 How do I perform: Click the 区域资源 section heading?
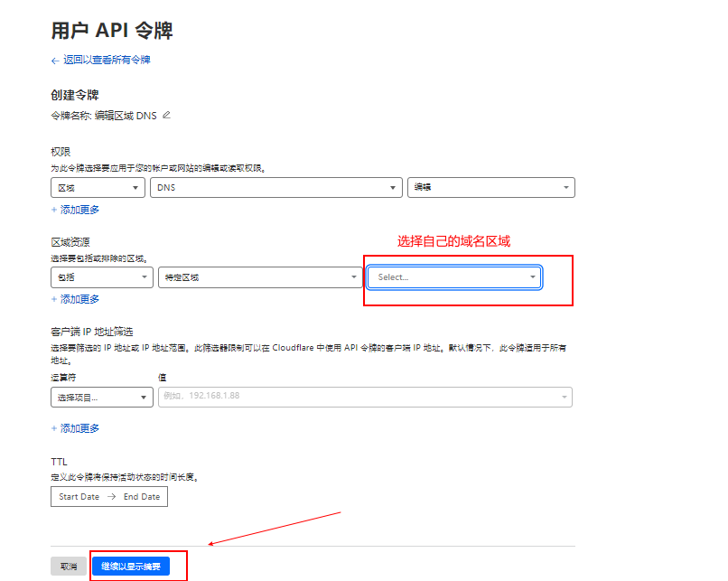click(70, 242)
